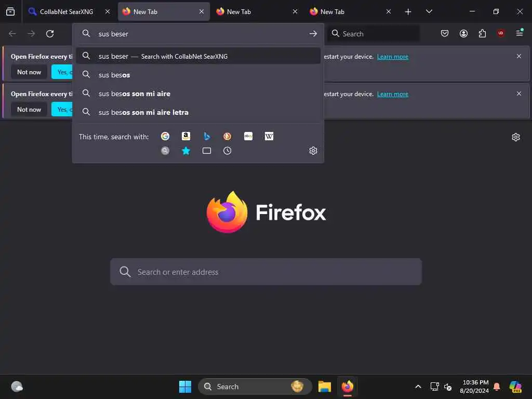Open search settings gear in the dropdown

click(313, 151)
